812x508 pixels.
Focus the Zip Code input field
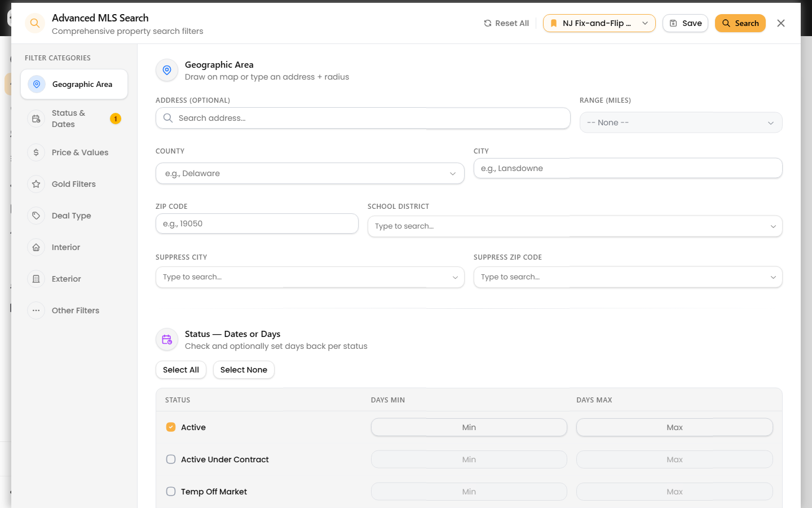[257, 224]
